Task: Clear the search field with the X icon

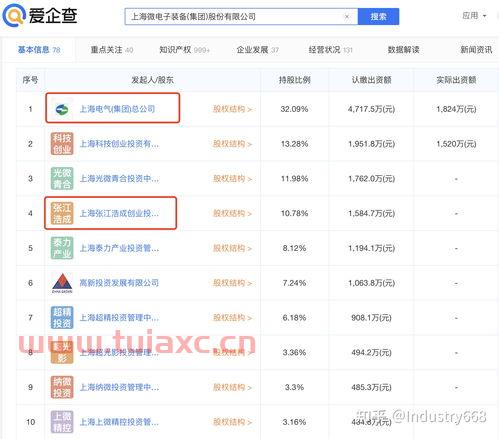Action: pos(347,16)
